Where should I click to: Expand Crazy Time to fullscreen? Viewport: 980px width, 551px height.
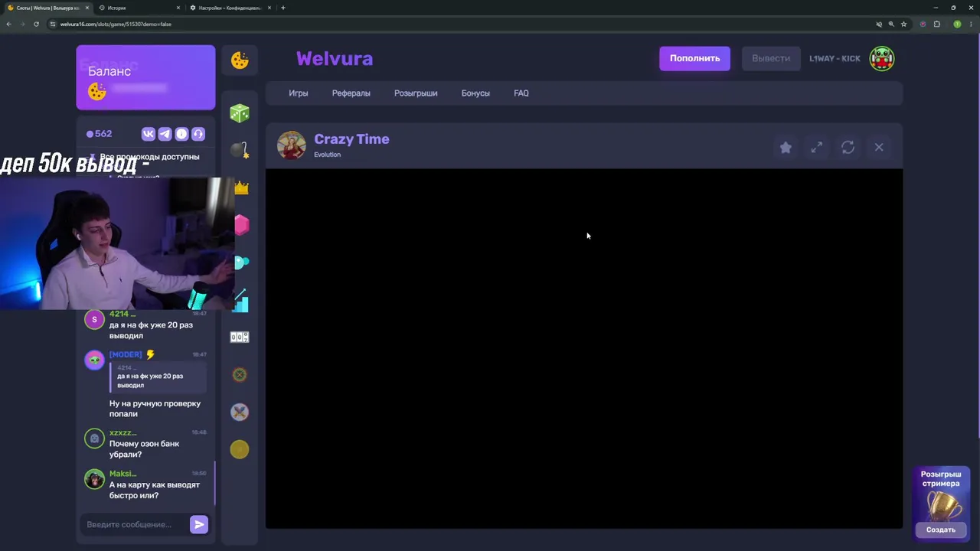coord(817,148)
